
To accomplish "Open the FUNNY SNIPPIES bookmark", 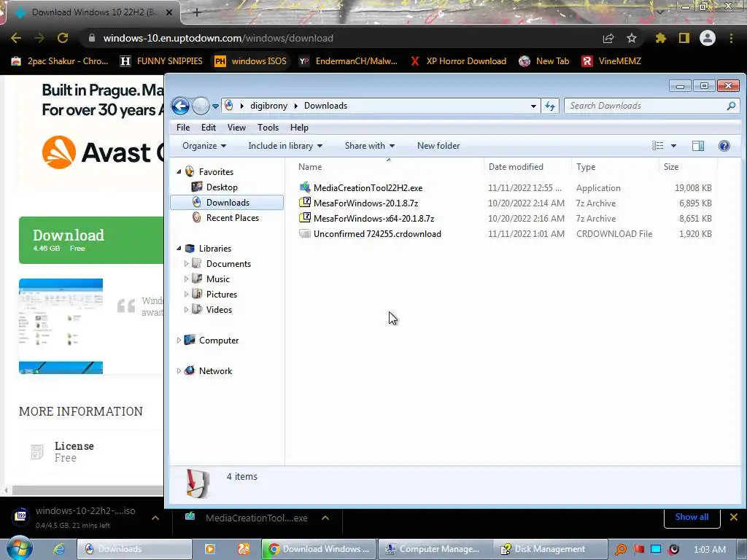I will tap(161, 61).
